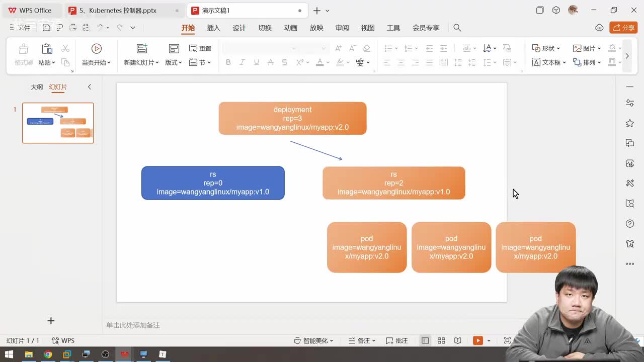Click the shape fill color icon
Image resolution: width=644 pixels, height=362 pixels.
pos(612,48)
